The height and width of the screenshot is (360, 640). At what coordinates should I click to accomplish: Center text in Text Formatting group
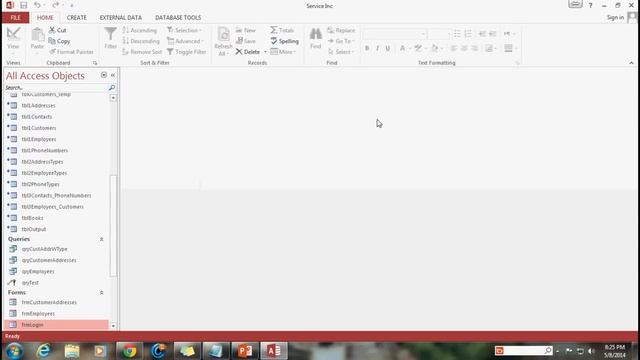pyautogui.click(x=464, y=48)
